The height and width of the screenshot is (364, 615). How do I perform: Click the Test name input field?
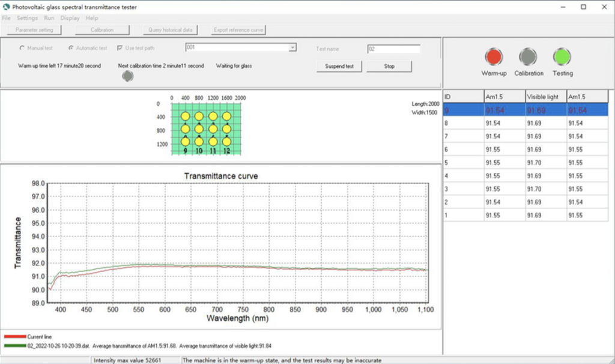(393, 49)
